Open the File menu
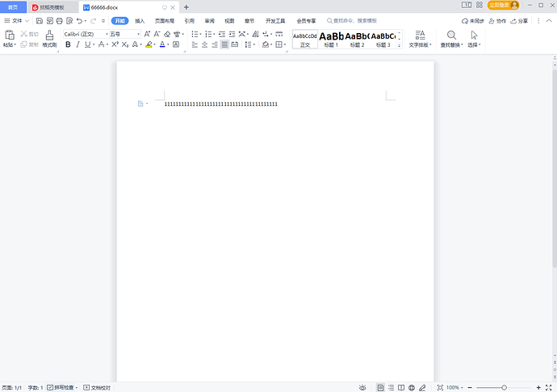The image size is (557, 392). [x=16, y=21]
